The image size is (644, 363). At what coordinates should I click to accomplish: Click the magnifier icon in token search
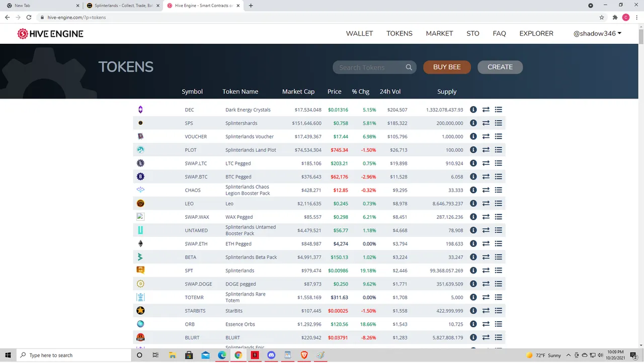click(409, 67)
